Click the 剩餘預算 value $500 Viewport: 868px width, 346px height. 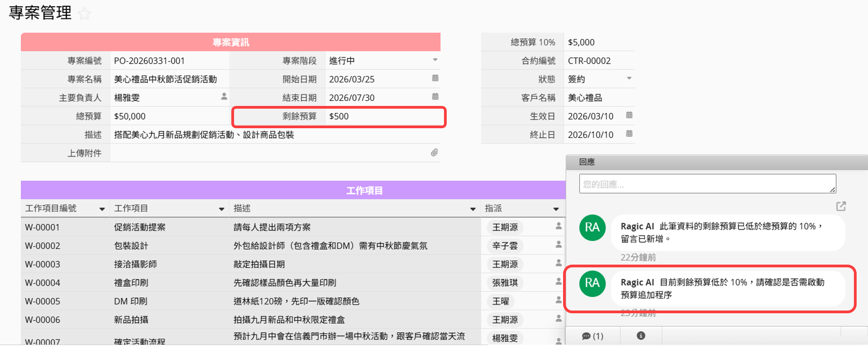coord(339,116)
